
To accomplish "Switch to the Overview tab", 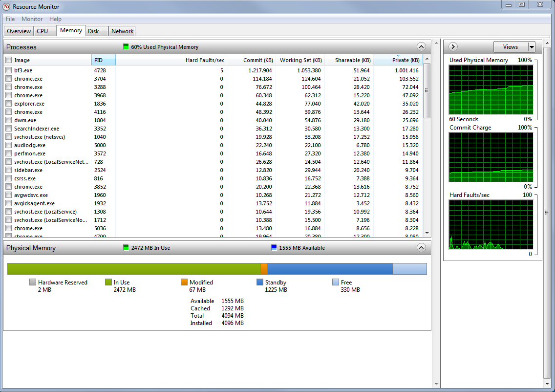I will [x=19, y=31].
